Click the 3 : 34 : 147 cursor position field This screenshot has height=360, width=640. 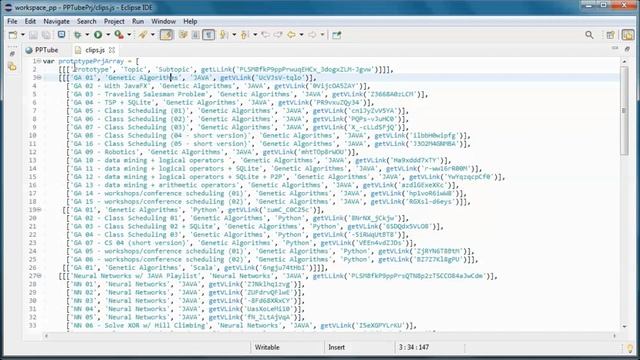pos(414,347)
